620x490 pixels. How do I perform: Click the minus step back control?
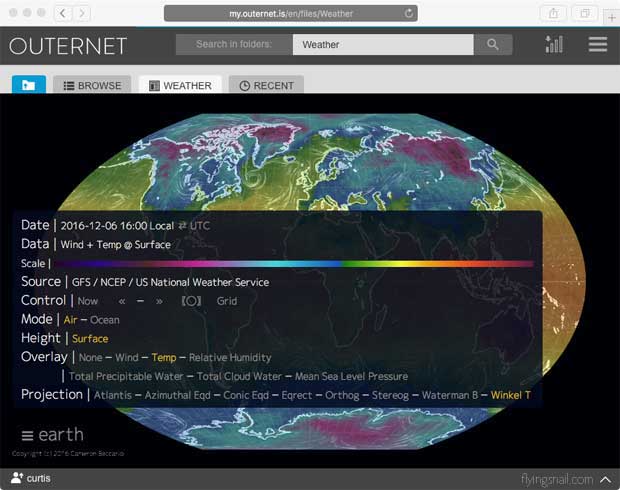pos(140,301)
